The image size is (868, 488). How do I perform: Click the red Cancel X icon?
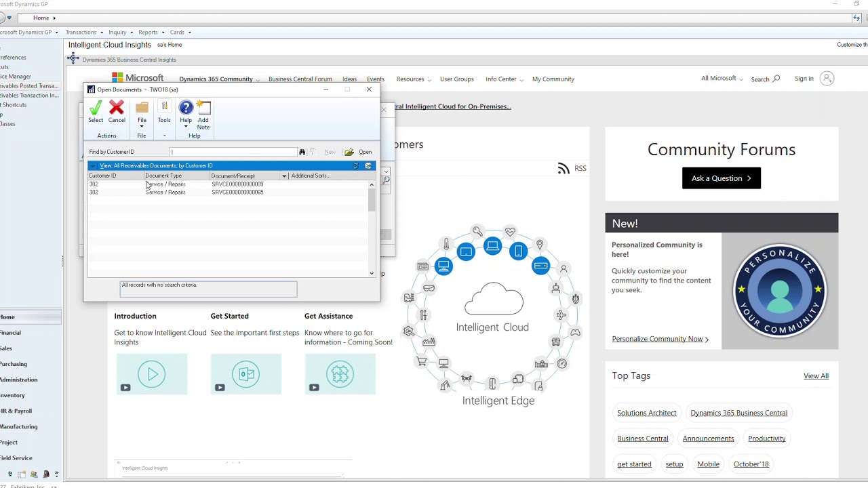click(117, 108)
